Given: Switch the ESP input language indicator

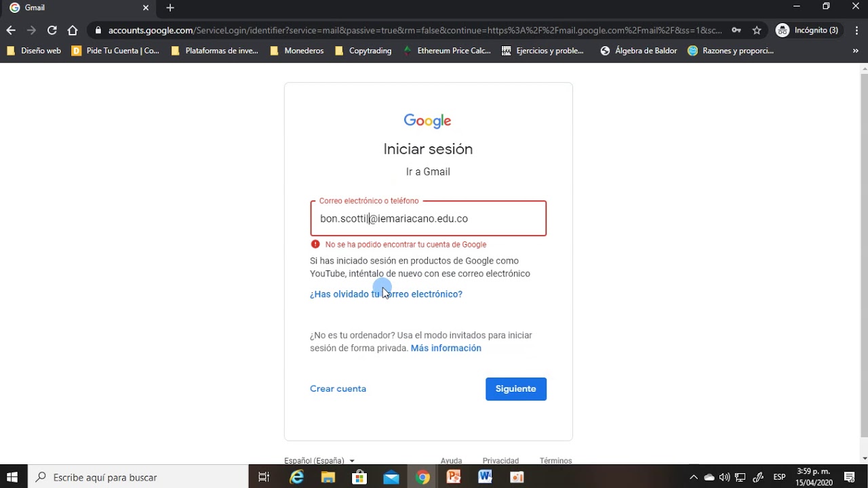Looking at the screenshot, I should 780,477.
